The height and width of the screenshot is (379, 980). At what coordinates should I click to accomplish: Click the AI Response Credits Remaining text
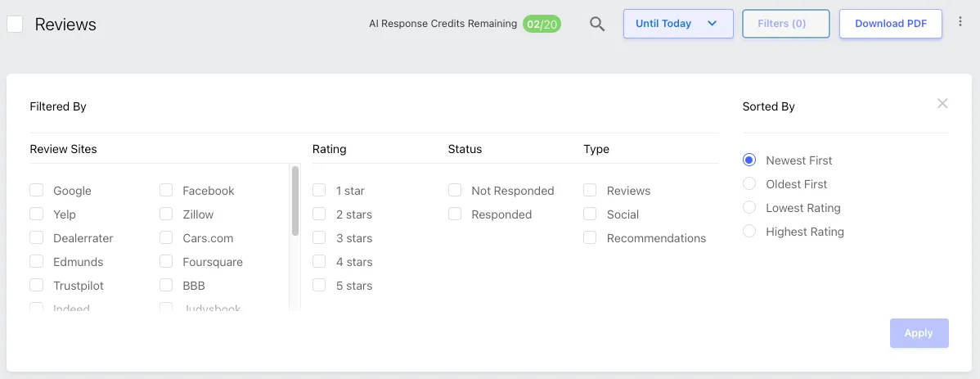coord(443,24)
